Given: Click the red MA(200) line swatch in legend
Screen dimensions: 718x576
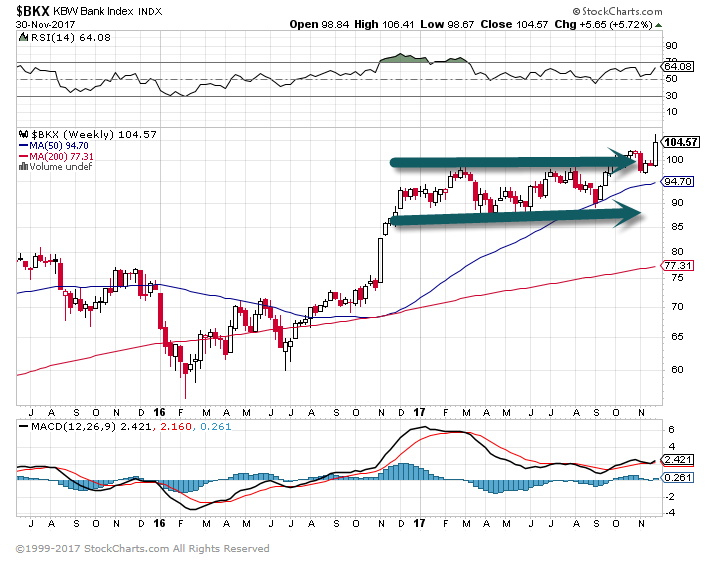Looking at the screenshot, I should (23, 156).
